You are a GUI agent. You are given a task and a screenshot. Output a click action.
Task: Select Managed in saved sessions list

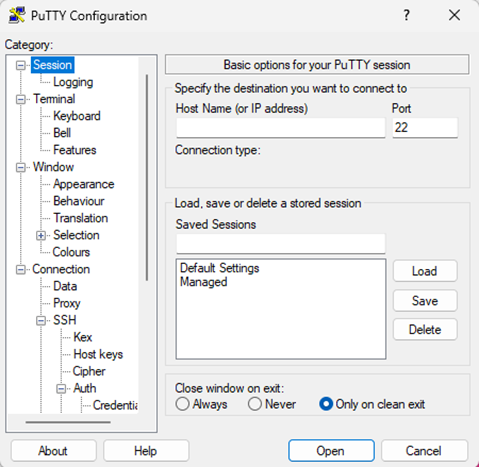[x=204, y=282]
